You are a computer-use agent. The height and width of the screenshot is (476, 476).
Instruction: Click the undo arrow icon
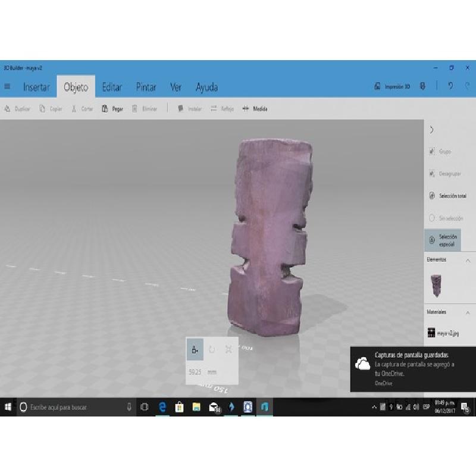[x=450, y=86]
